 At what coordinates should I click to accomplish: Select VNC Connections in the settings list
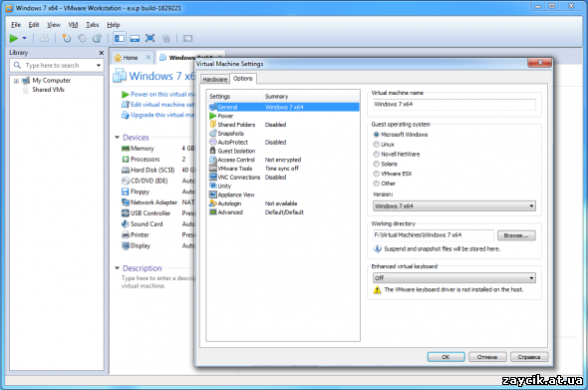239,178
